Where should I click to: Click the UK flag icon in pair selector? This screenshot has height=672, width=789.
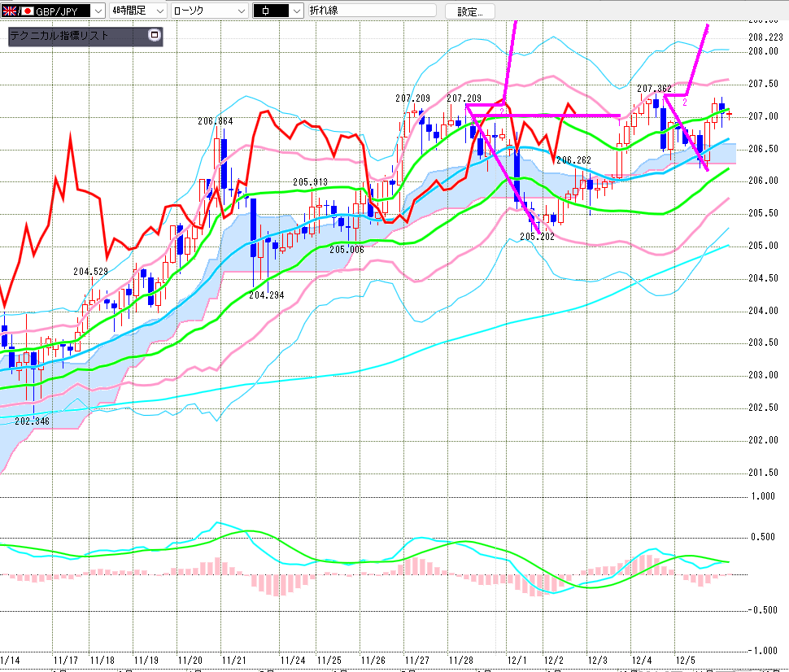point(8,11)
